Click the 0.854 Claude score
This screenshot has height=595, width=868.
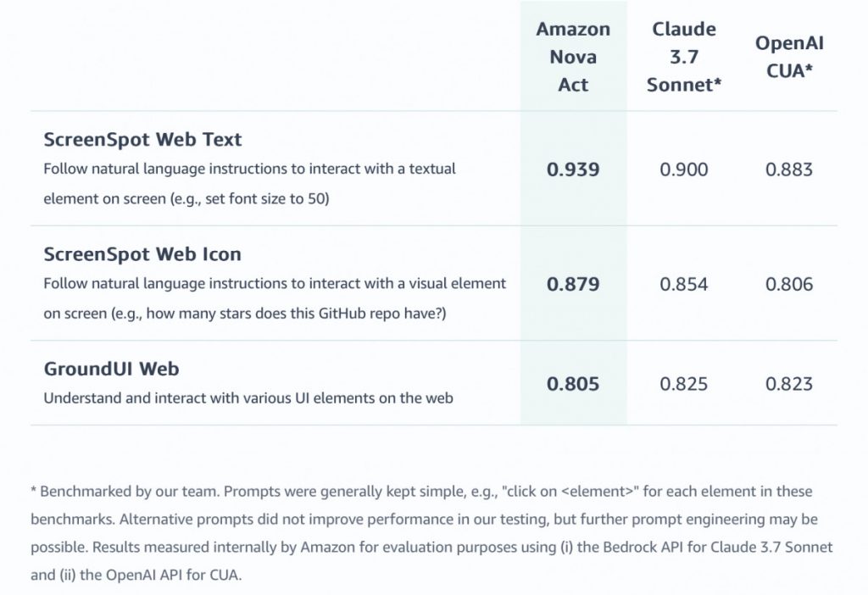click(684, 284)
